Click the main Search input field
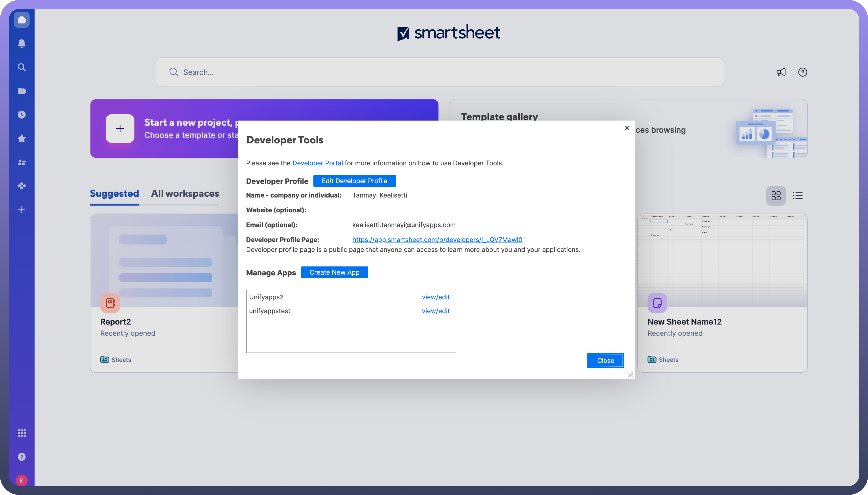The height and width of the screenshot is (495, 868). pos(439,72)
